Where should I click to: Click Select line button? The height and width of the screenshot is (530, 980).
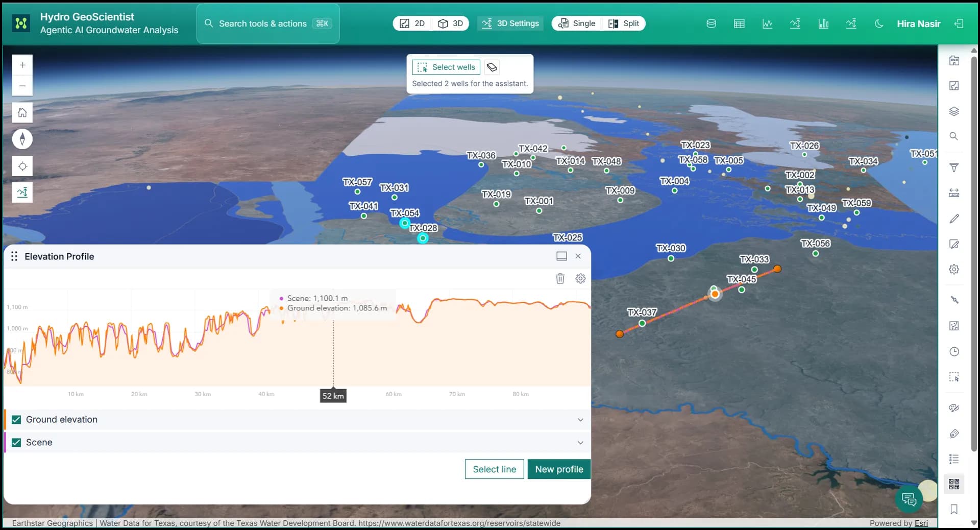pyautogui.click(x=494, y=469)
